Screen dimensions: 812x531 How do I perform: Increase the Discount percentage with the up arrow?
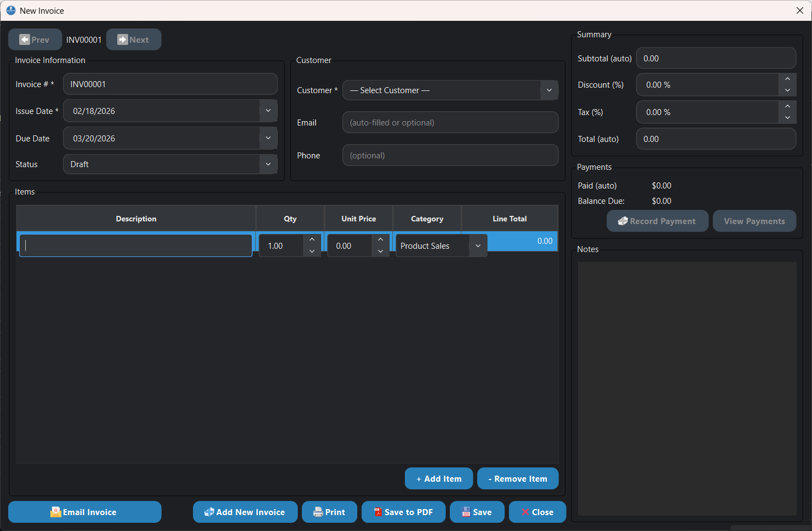point(788,79)
